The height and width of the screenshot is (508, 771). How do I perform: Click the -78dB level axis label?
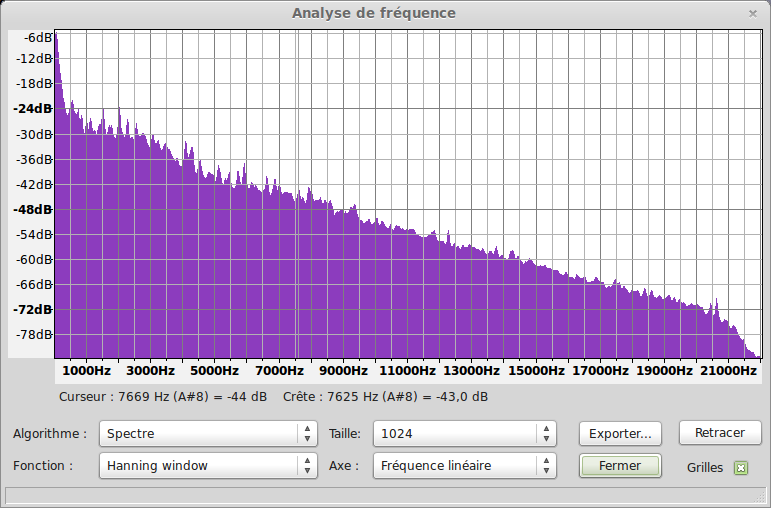click(x=33, y=334)
